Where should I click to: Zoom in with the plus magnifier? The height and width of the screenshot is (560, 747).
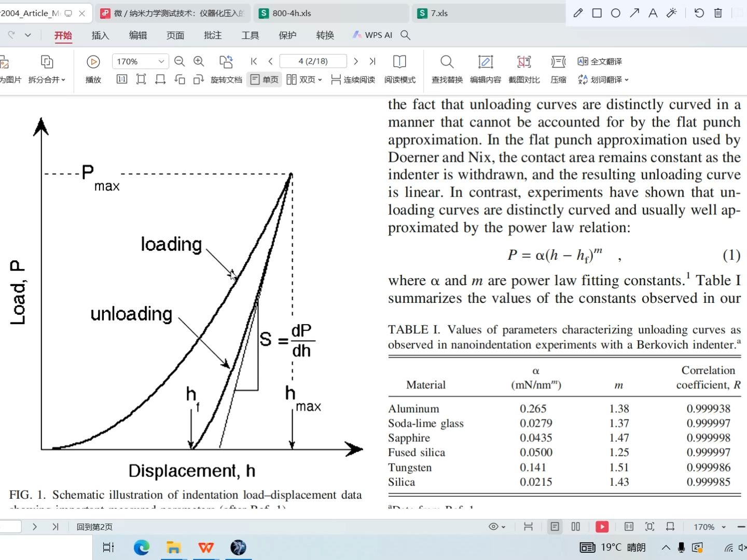(199, 62)
